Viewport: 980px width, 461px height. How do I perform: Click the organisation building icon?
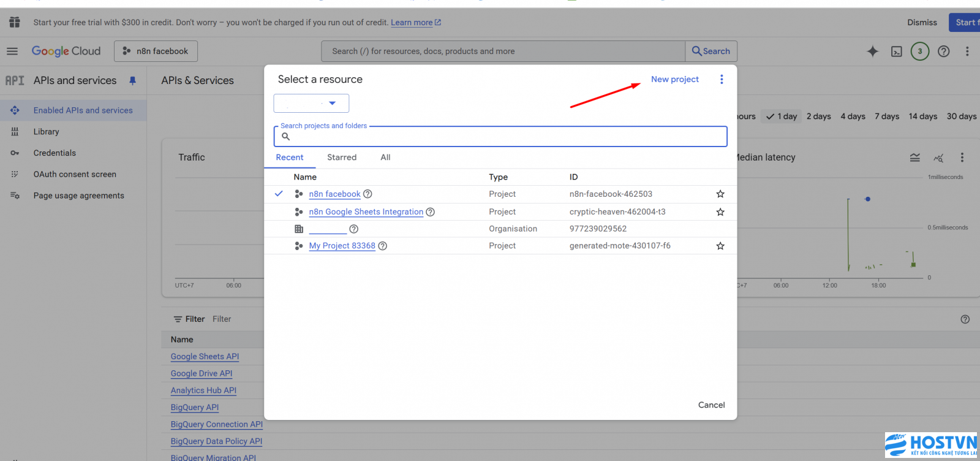click(x=299, y=229)
